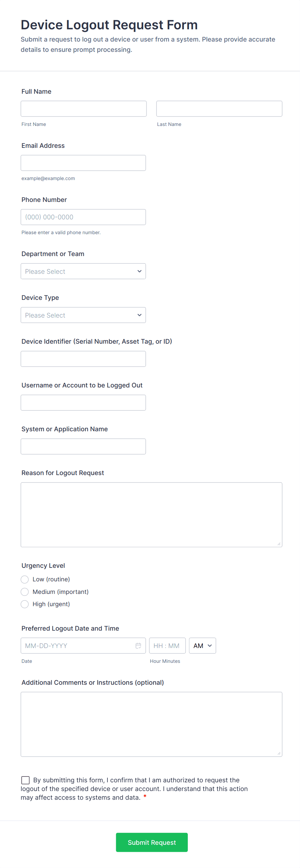Grab the resize handle of Reason textarea
The image size is (300, 868).
[279, 544]
